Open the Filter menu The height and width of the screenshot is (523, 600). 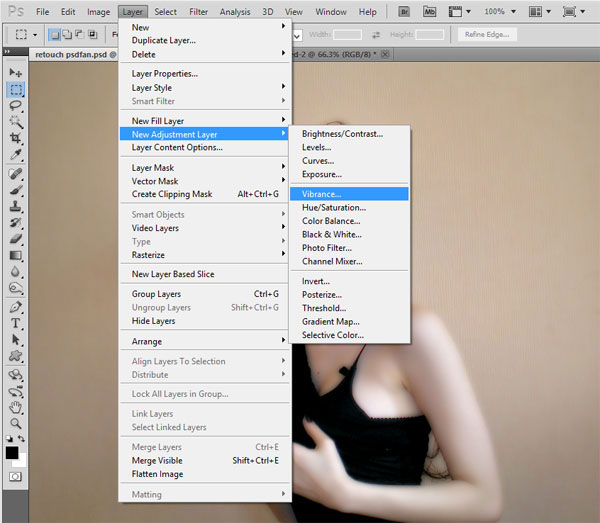point(199,12)
